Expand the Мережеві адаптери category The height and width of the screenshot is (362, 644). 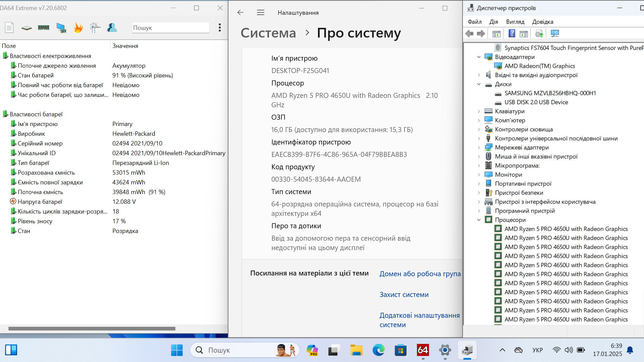click(x=479, y=147)
